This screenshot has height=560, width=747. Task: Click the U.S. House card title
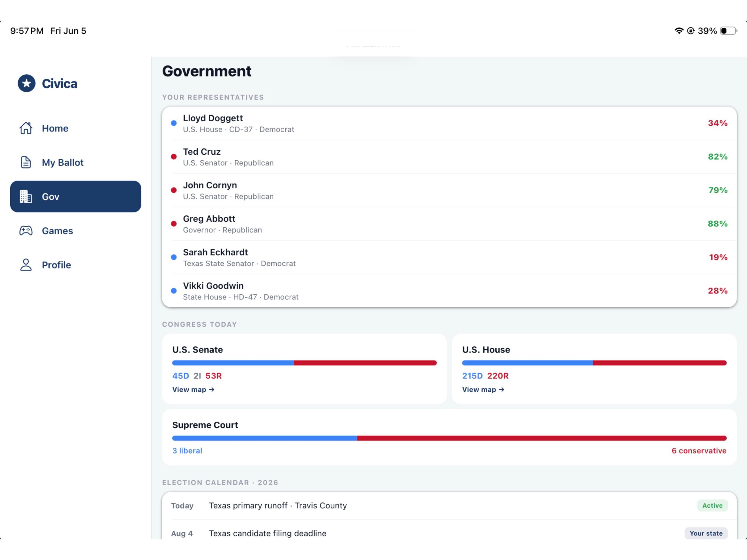click(x=486, y=350)
